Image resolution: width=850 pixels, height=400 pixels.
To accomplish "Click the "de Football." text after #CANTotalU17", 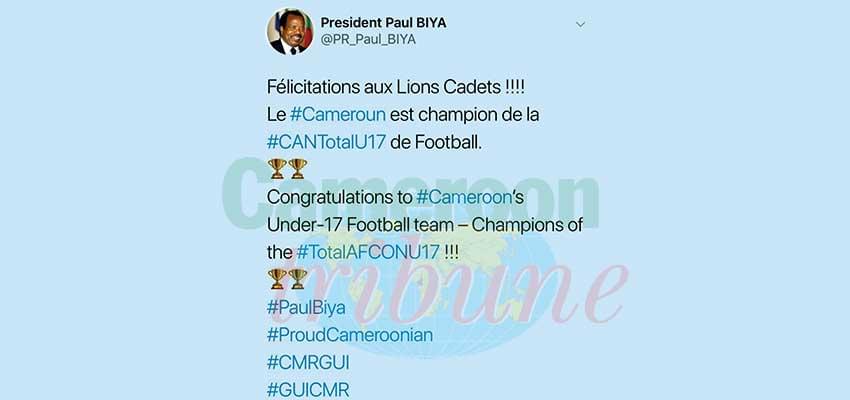I will pyautogui.click(x=436, y=142).
